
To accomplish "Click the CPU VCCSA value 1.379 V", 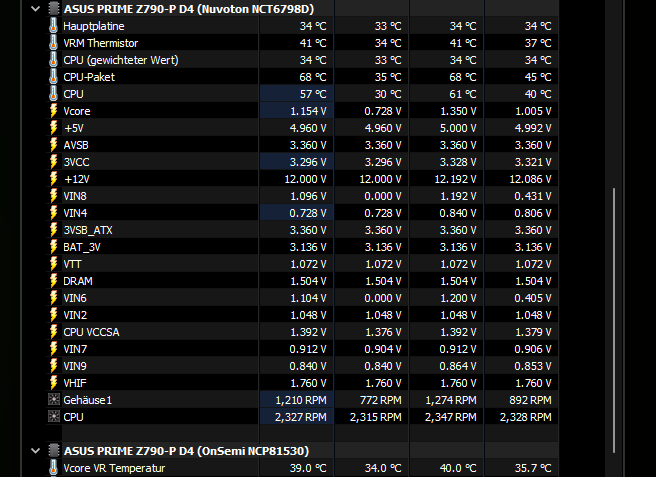I will tap(533, 332).
